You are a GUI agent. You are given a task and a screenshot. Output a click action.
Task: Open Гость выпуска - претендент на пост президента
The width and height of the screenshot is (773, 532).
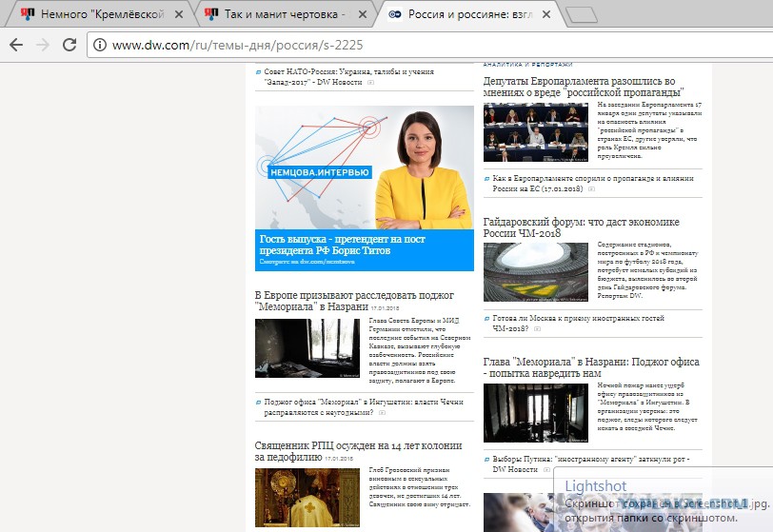(x=342, y=245)
